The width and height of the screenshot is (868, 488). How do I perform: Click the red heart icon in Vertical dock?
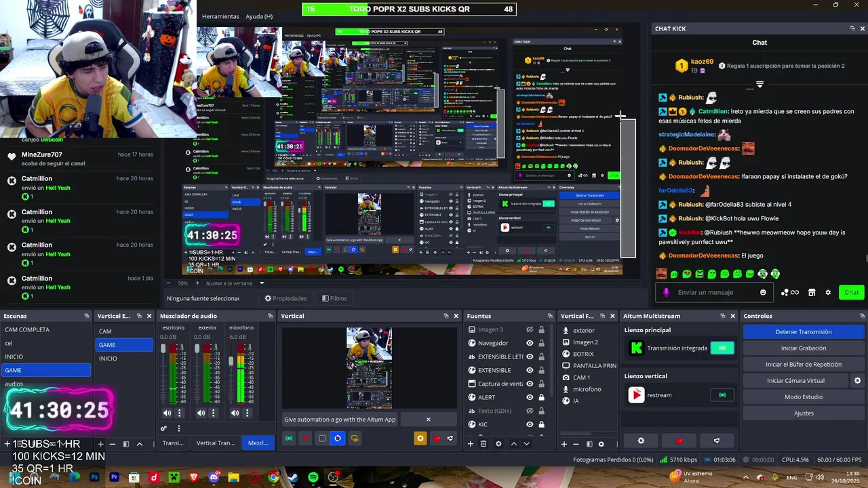pos(437,439)
